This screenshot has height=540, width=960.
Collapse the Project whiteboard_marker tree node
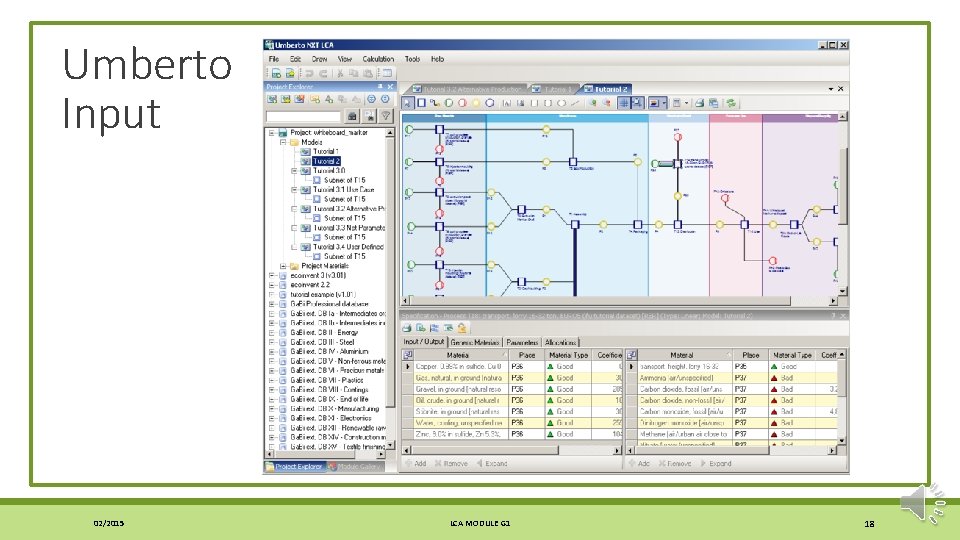272,132
